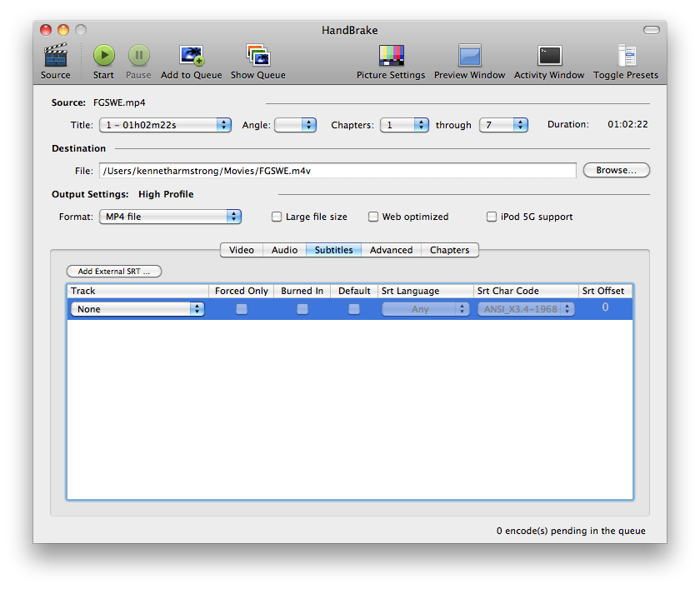Tick the Default subtitle checkbox
Image resolution: width=700 pixels, height=589 pixels.
354,309
